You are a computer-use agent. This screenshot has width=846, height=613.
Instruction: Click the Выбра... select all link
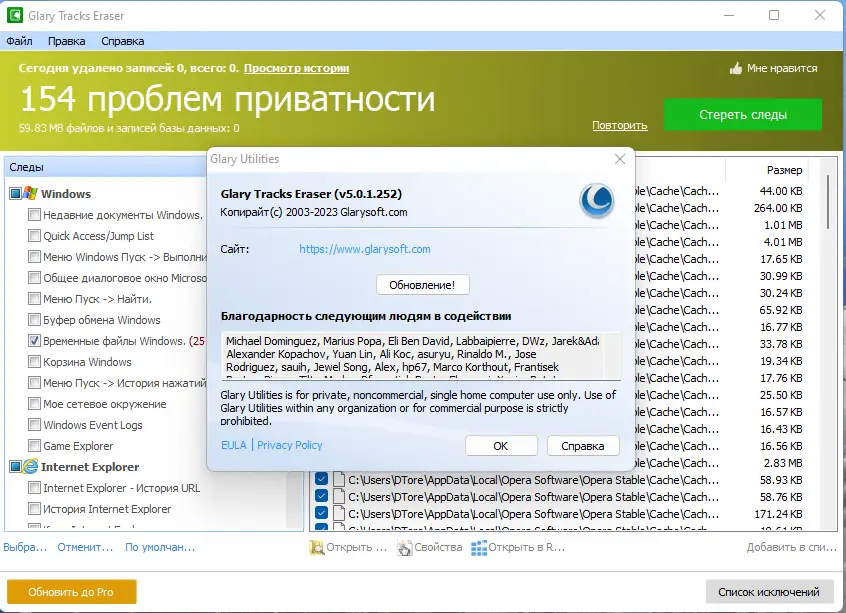pyautogui.click(x=25, y=547)
